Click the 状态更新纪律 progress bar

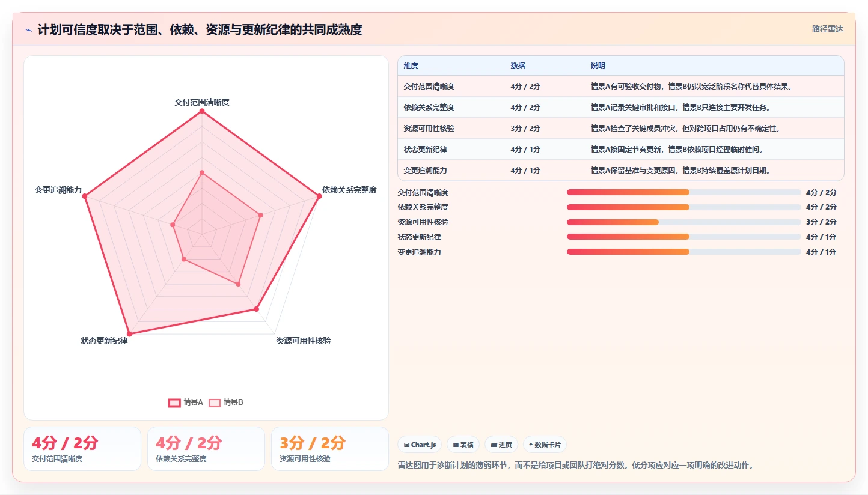point(683,237)
